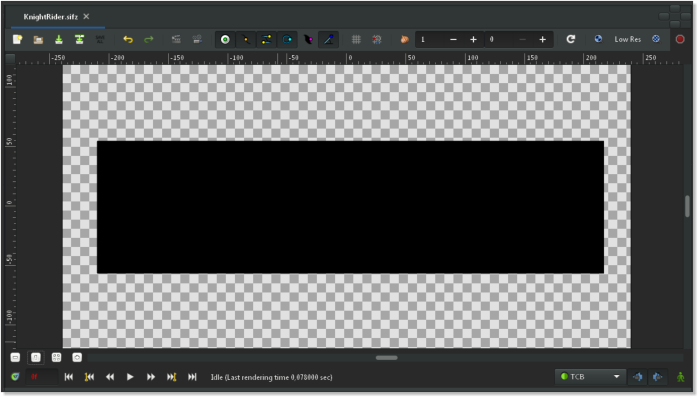Select the KnightRider.sifz document tab
700x399 pixels.
click(x=50, y=17)
